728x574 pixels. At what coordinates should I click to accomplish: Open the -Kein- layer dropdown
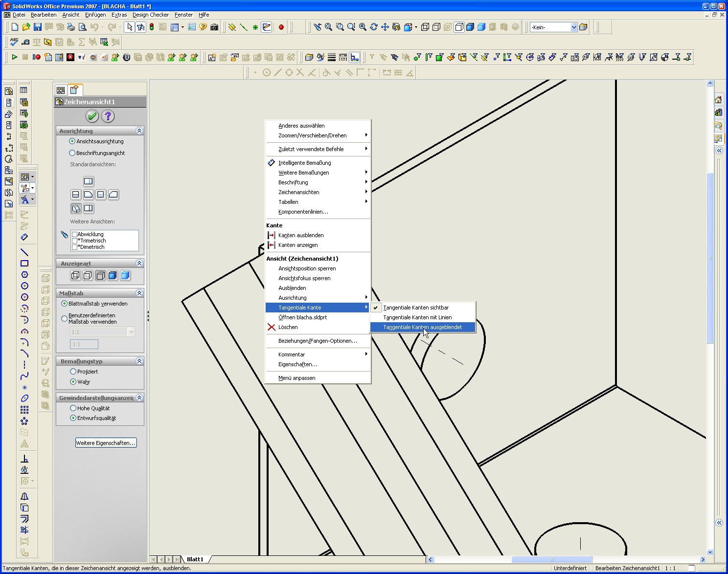pyautogui.click(x=574, y=27)
